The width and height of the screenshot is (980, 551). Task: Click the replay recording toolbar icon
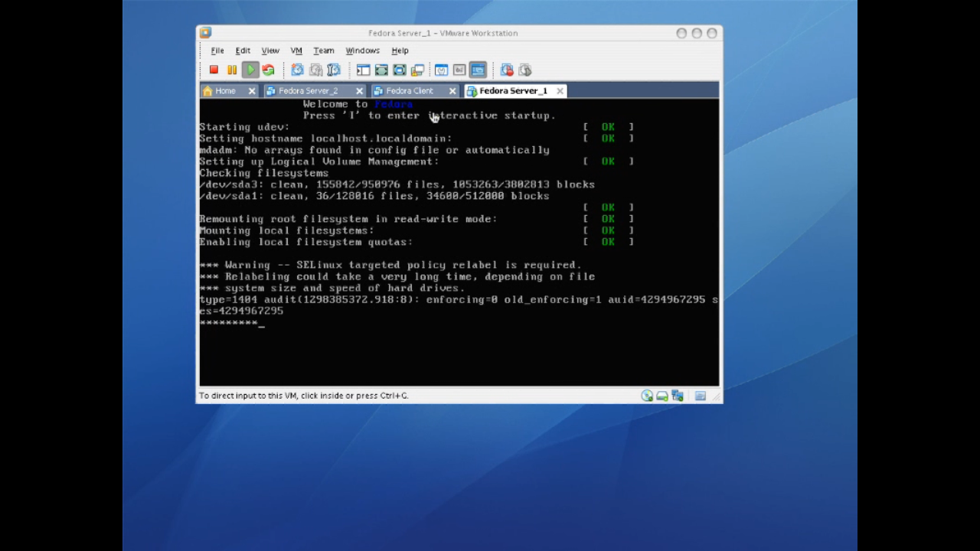click(525, 70)
